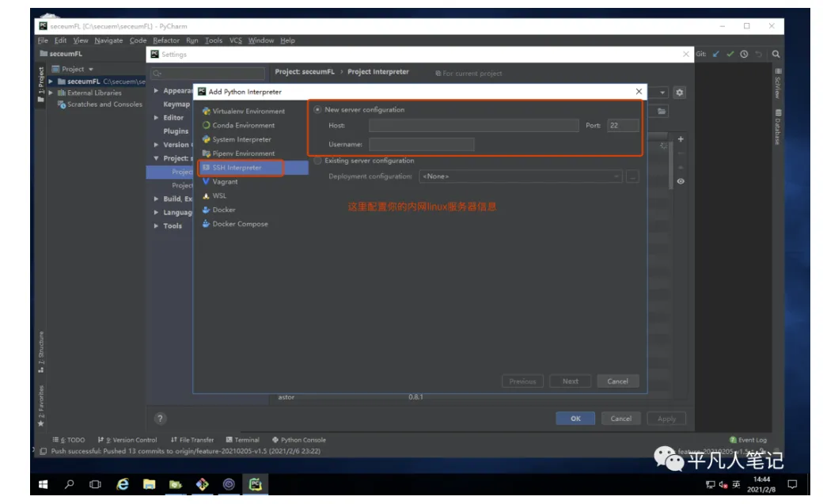
Task: Switch to PyCharm taskbar icon
Action: 256,484
